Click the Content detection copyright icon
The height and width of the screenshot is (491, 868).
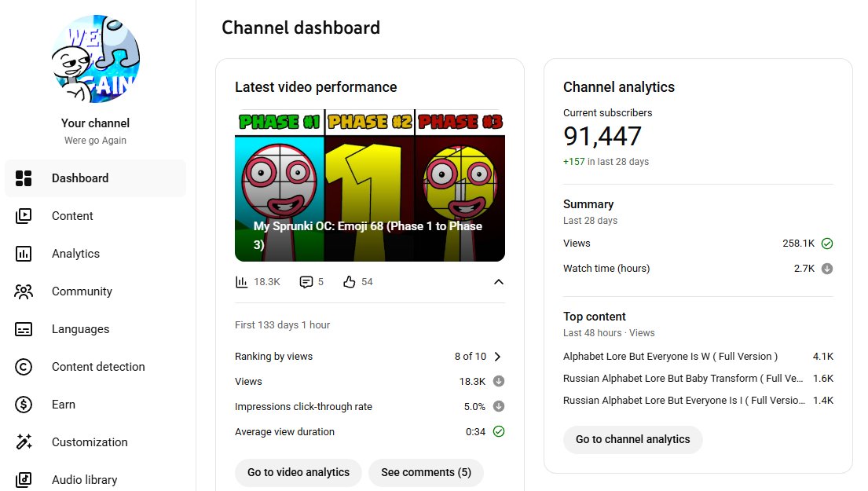pos(24,367)
